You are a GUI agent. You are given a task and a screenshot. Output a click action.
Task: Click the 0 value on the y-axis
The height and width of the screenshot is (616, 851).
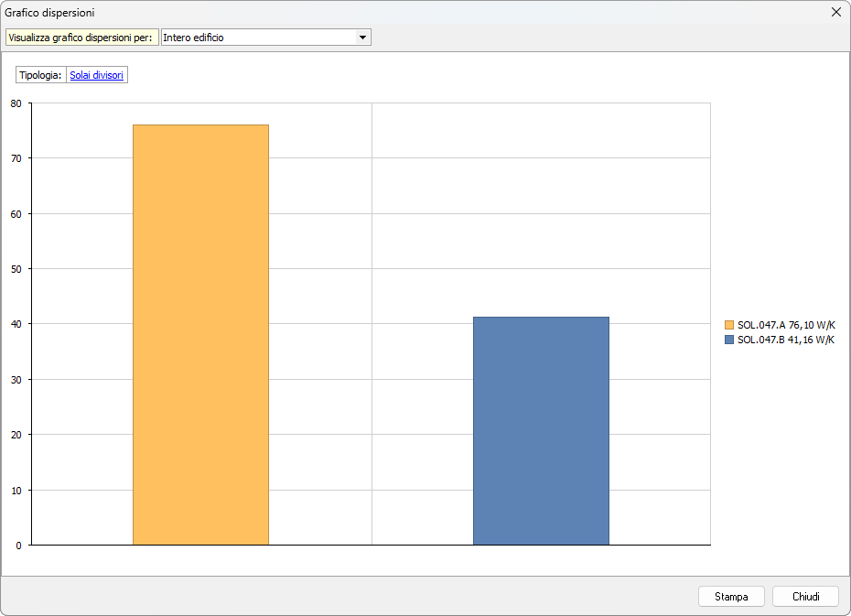coord(19,546)
